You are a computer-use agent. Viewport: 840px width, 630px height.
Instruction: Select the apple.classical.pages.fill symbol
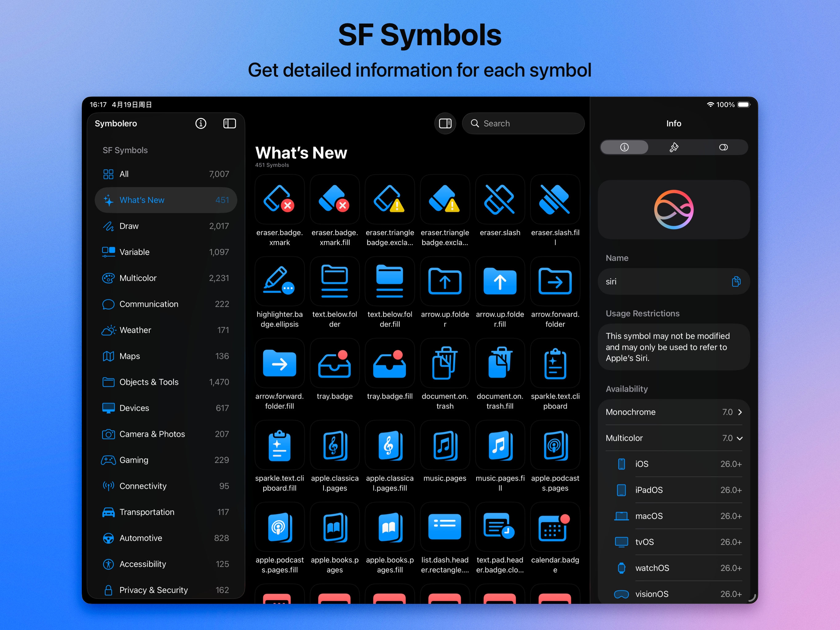[x=390, y=445]
